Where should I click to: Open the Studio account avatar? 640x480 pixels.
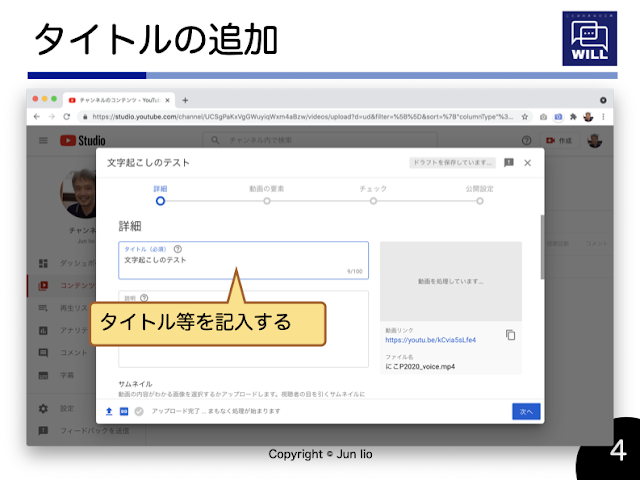(595, 140)
